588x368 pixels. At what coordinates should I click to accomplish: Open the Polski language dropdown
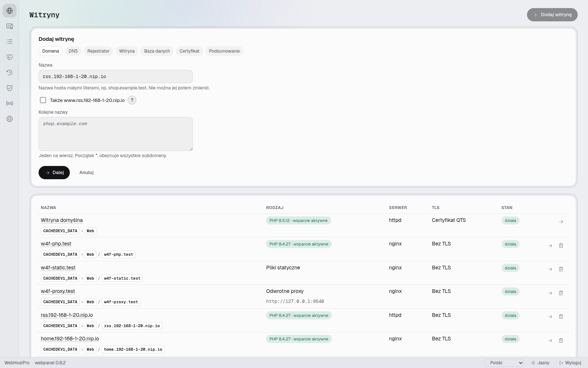(504, 363)
